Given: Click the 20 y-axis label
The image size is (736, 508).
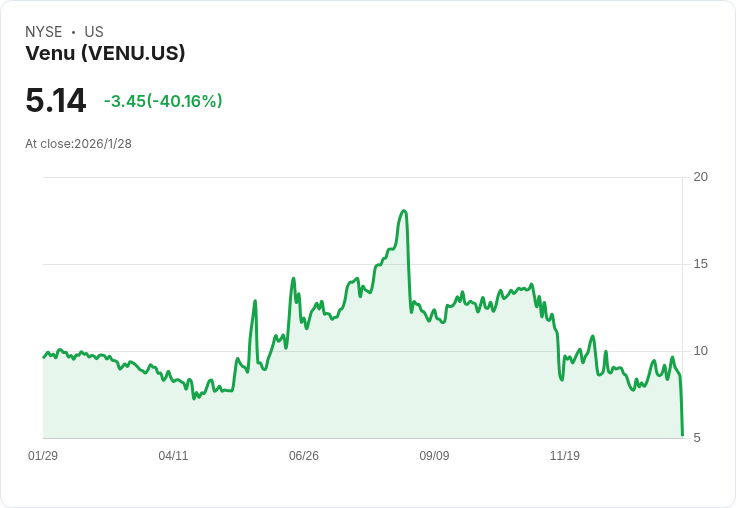Looking at the screenshot, I should pos(701,177).
